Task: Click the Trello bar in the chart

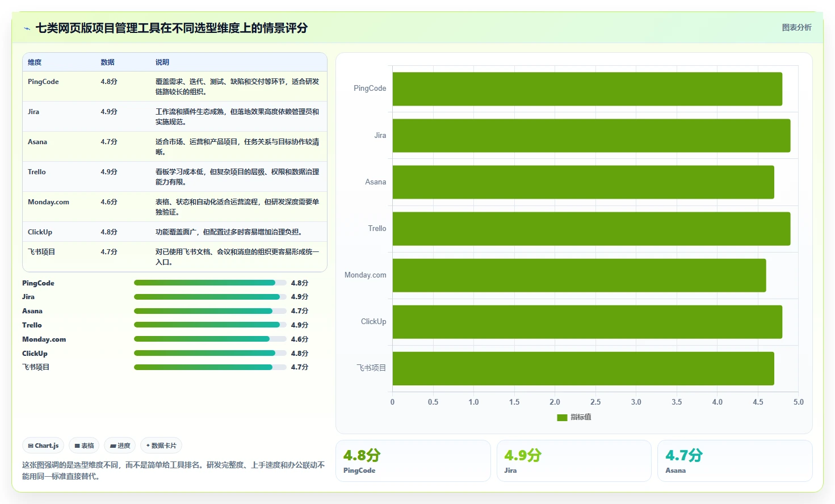Action: pos(591,229)
